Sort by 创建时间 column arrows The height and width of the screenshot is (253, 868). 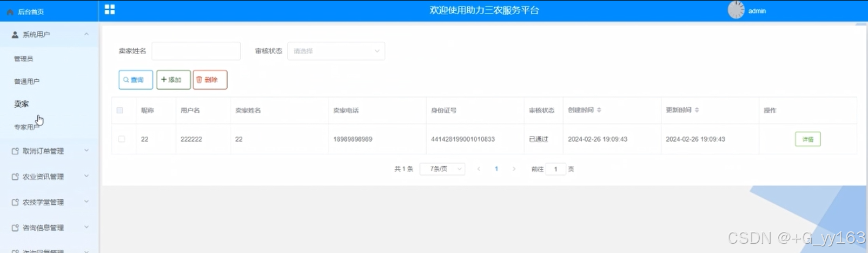pos(599,110)
